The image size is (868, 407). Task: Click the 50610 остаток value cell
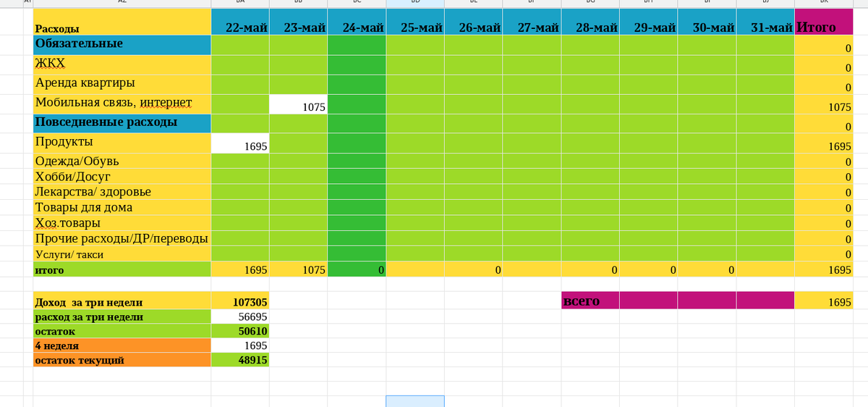tap(240, 331)
